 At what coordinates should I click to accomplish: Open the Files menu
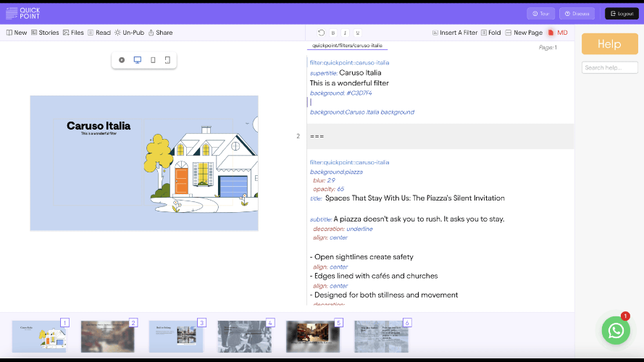[73, 33]
